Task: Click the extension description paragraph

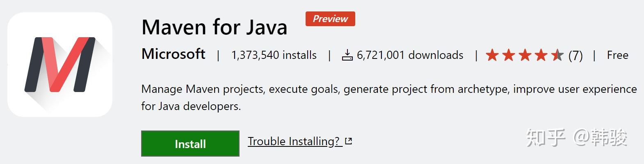Action: tap(389, 97)
